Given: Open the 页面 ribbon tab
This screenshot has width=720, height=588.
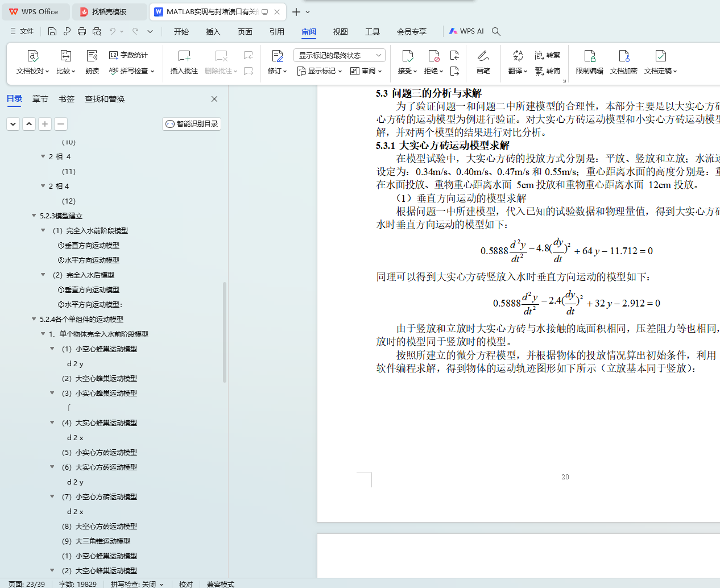Looking at the screenshot, I should pos(245,32).
